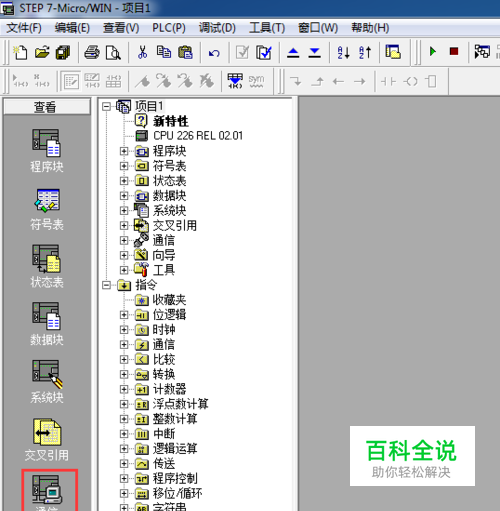Expand the 计数器 instruction folder
The image size is (500, 511).
coord(124,389)
